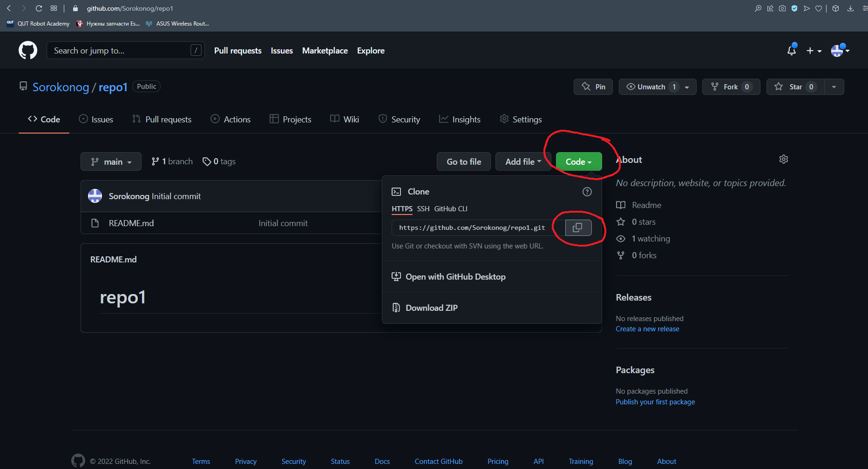The height and width of the screenshot is (469, 868).
Task: Open the notifications bell
Action: coord(791,50)
